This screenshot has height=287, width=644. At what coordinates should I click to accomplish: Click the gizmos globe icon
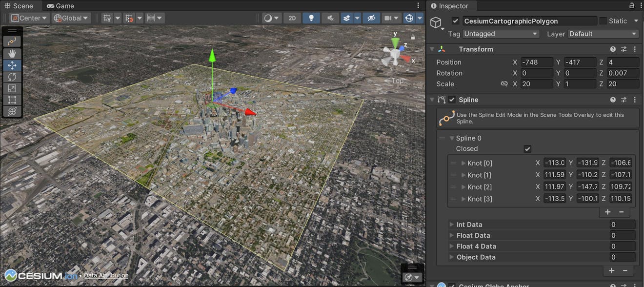pos(409,18)
